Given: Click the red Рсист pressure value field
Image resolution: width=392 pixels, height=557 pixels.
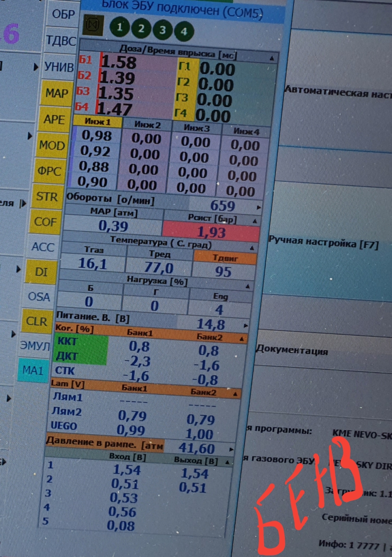Looking at the screenshot, I should 211,232.
